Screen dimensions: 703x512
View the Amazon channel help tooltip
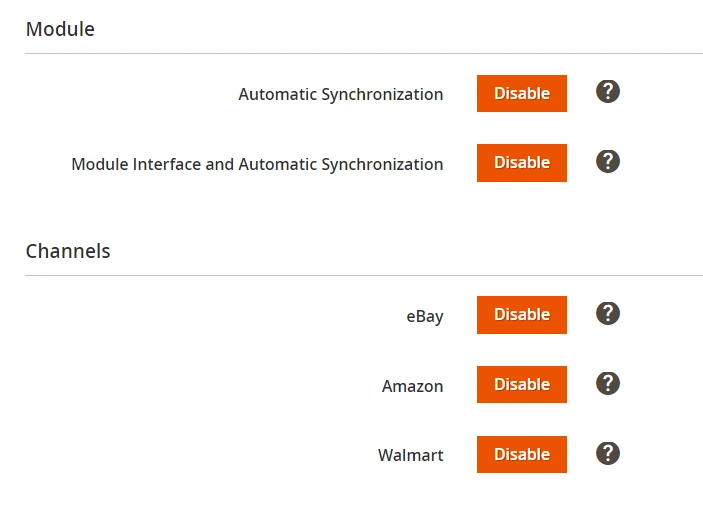(x=607, y=384)
